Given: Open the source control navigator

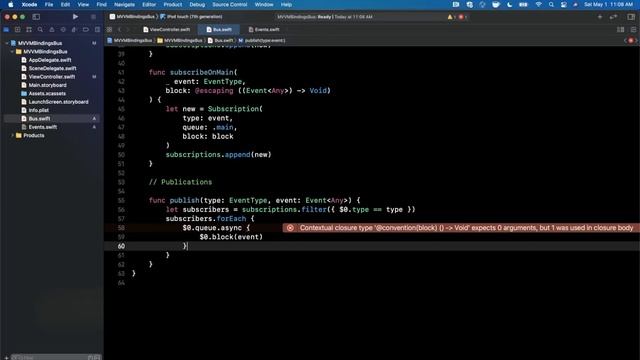Looking at the screenshot, I should (18, 30).
